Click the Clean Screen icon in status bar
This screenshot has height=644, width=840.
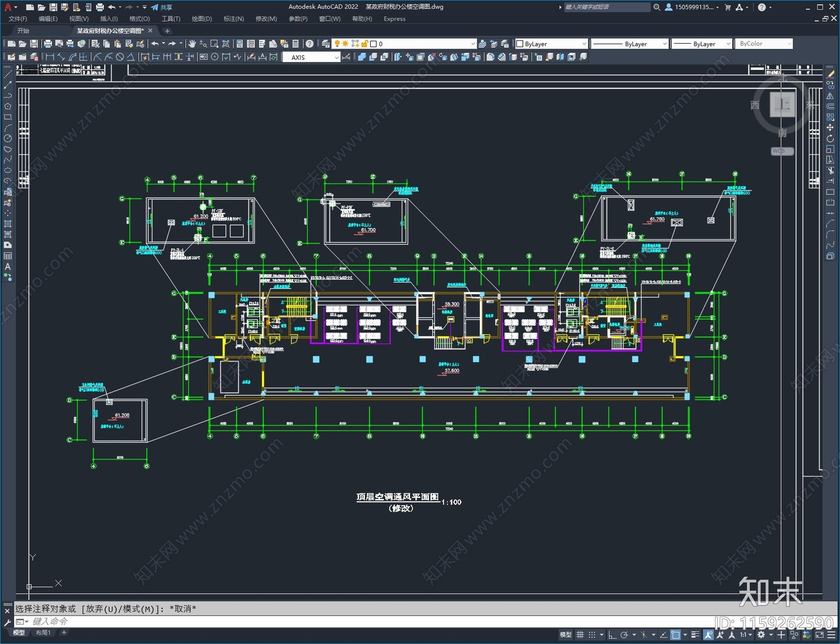[820, 635]
